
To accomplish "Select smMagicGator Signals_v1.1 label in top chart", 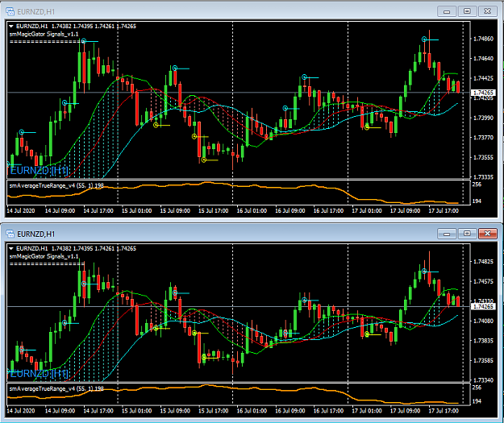I will pyautogui.click(x=44, y=34).
